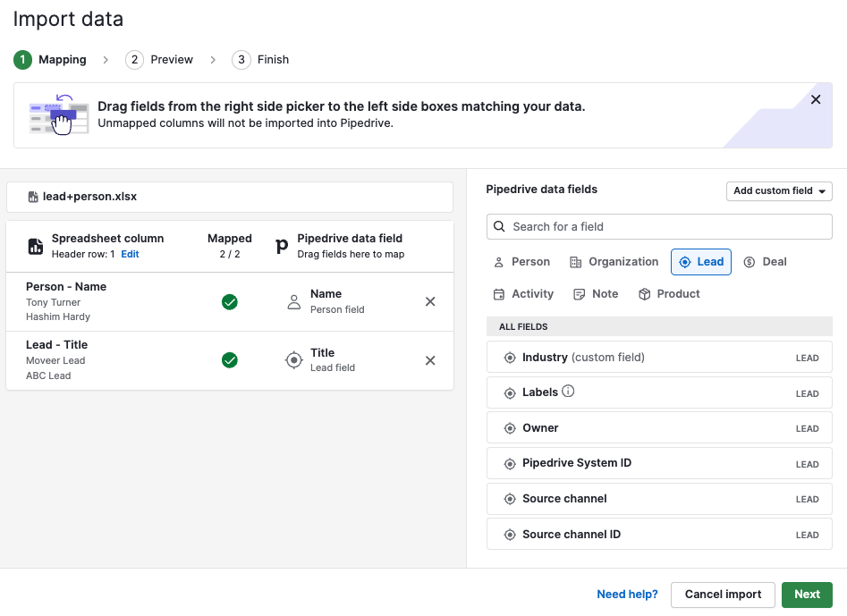Remove the Title lead field mapping
Screen dimensions: 847x616
pos(430,360)
